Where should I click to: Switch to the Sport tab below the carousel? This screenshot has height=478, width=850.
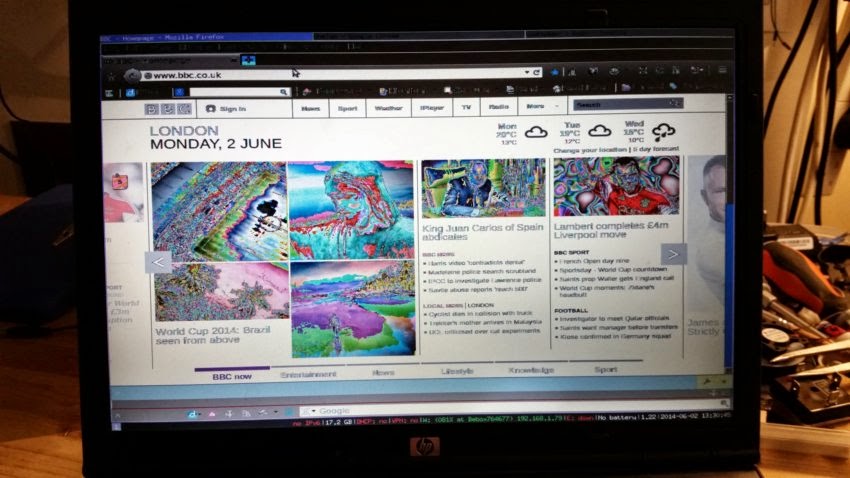pyautogui.click(x=606, y=369)
